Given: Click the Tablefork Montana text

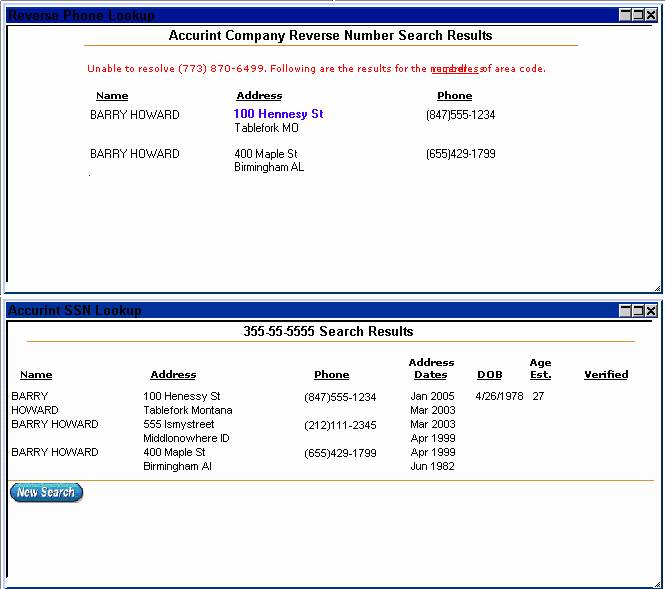Looking at the screenshot, I should (188, 410).
